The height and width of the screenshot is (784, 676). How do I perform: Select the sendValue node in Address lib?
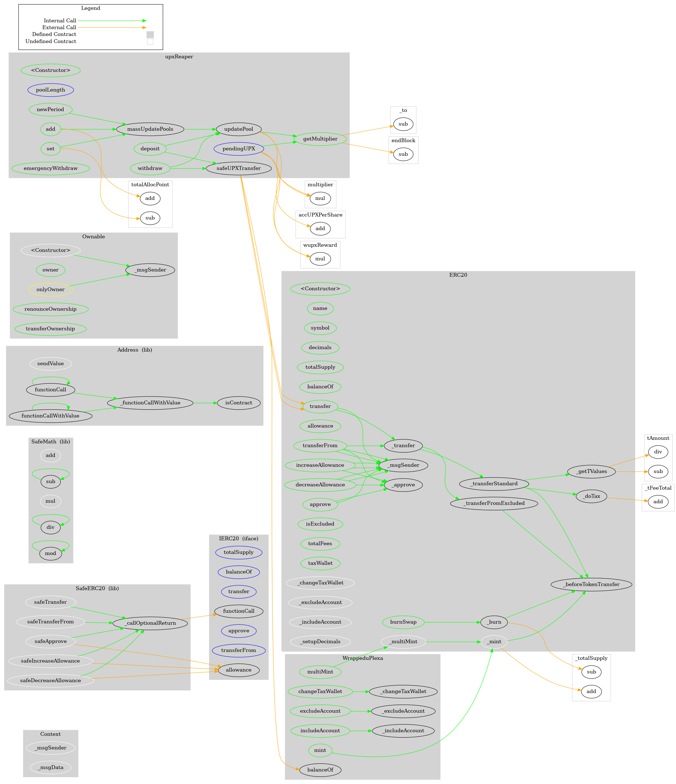tap(50, 364)
